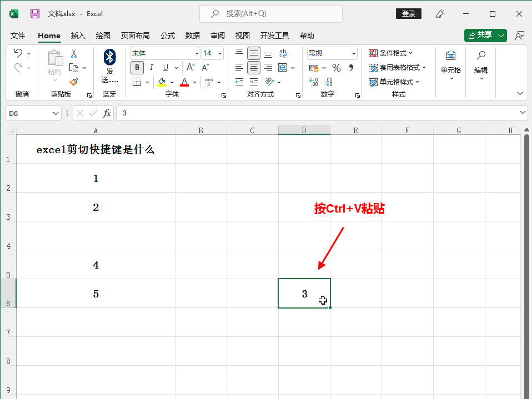This screenshot has width=532, height=399.
Task: Expand the formula bar chevron
Action: (523, 112)
